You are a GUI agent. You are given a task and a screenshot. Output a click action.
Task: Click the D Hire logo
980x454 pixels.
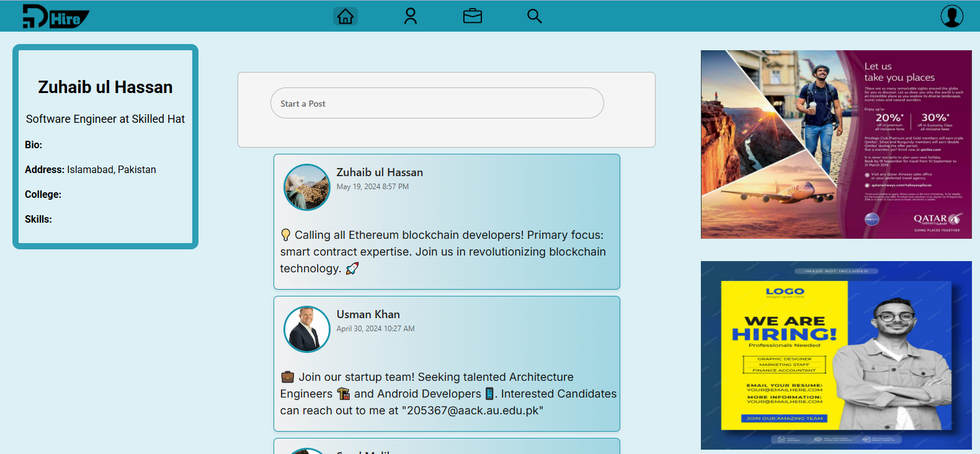(56, 17)
